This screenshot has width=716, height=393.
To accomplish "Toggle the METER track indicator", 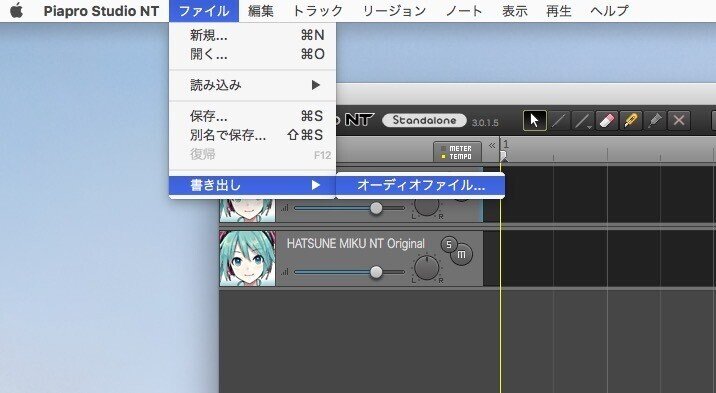I will pos(457,148).
